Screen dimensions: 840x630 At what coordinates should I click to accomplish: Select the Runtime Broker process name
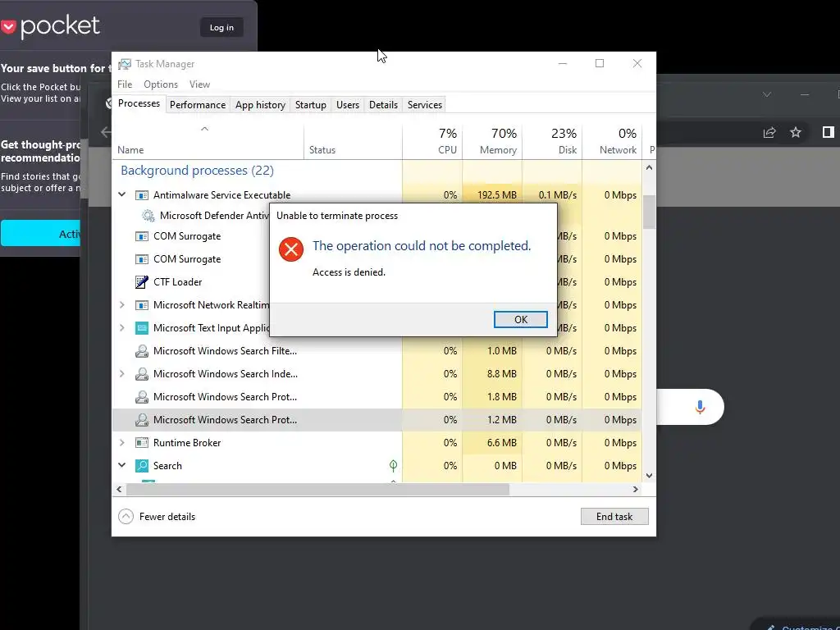[187, 442]
